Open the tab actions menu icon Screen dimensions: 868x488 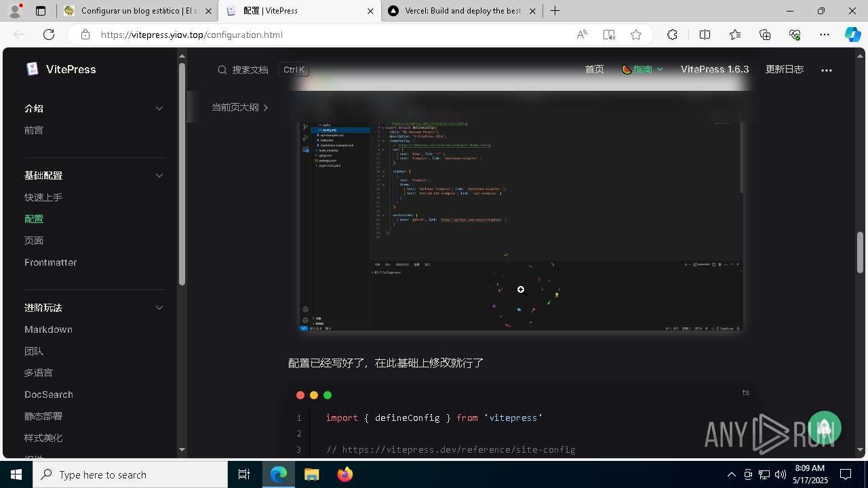(41, 11)
